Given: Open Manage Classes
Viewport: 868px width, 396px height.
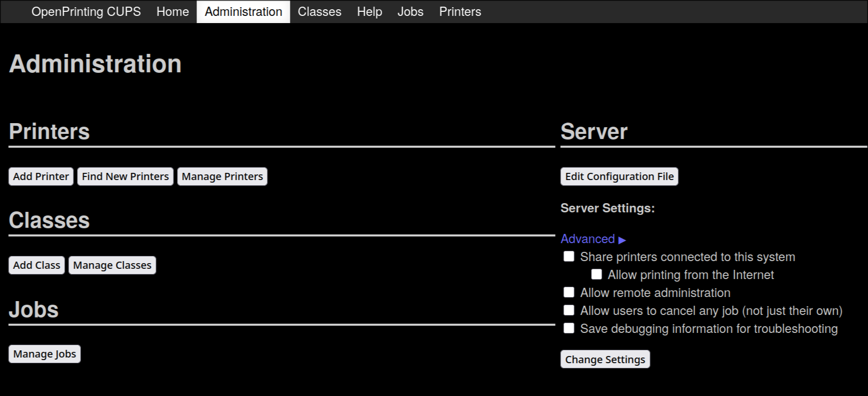Looking at the screenshot, I should coord(112,265).
